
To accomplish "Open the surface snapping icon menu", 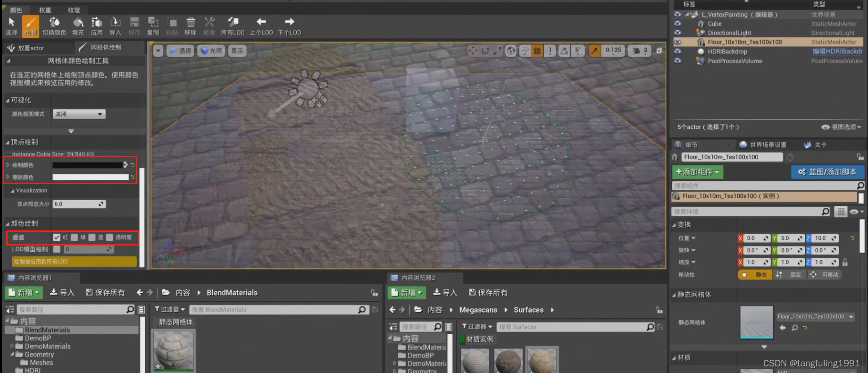I will 524,51.
